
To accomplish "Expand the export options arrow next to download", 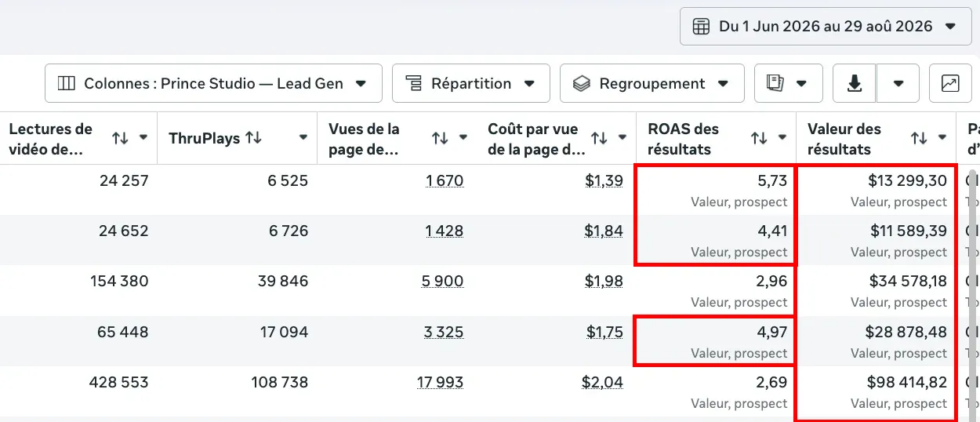I will tap(898, 83).
